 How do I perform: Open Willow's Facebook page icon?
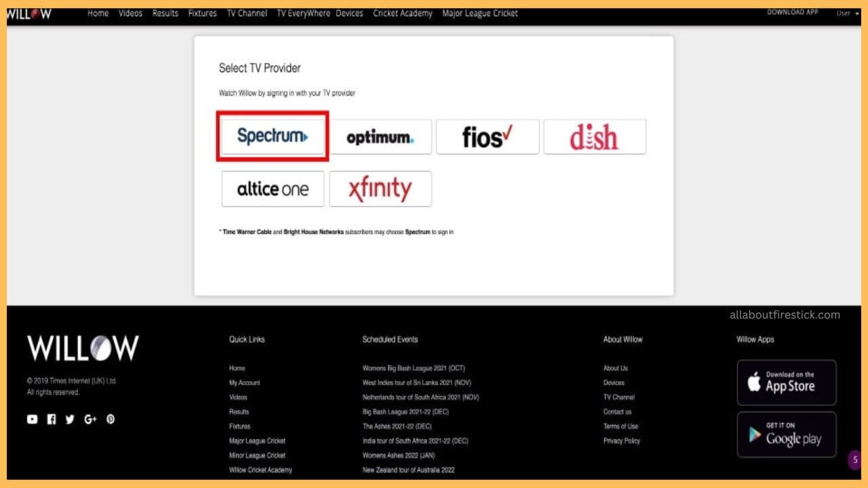51,419
